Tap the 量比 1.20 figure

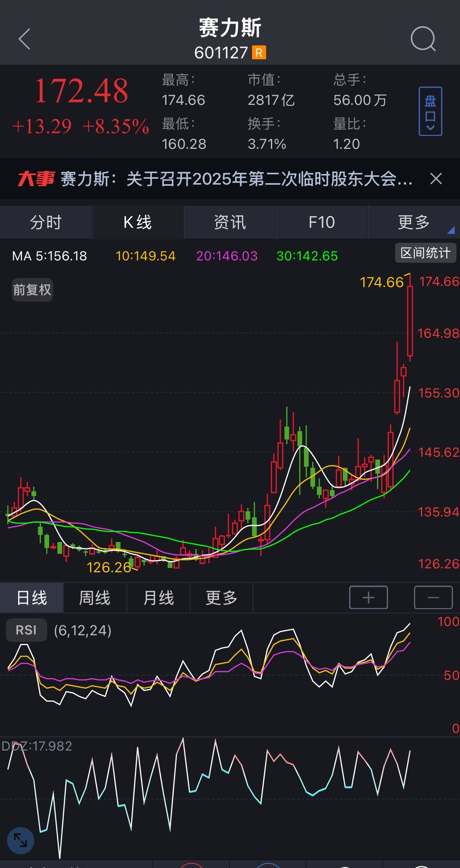(346, 144)
